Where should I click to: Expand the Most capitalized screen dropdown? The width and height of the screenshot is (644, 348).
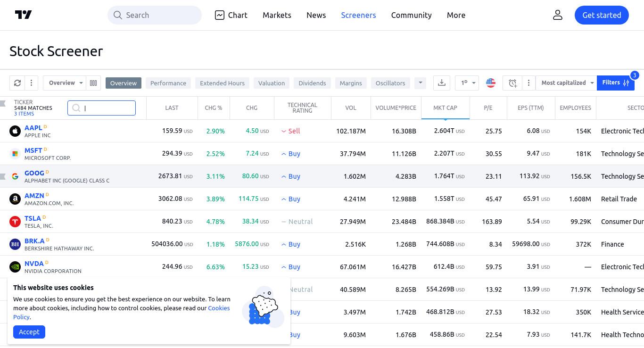coord(567,83)
